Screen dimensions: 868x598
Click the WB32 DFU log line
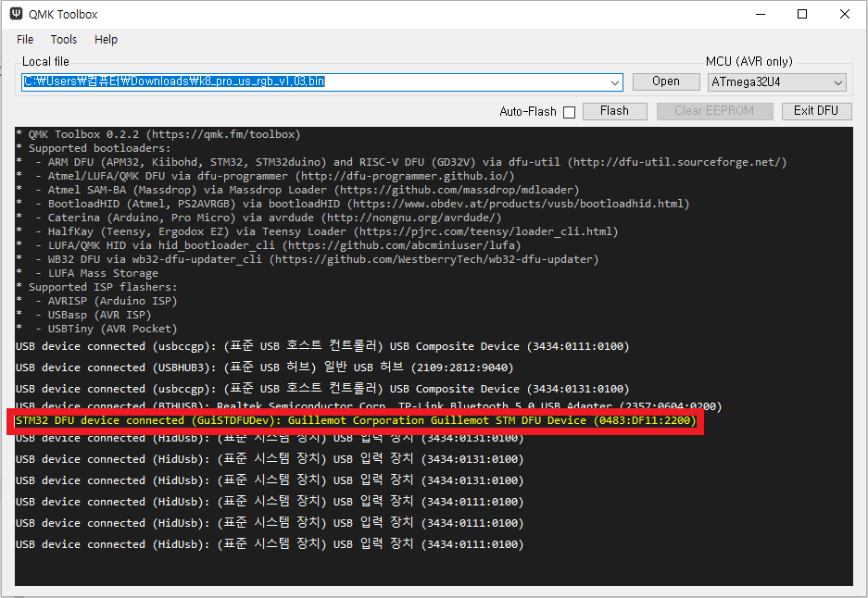308,259
